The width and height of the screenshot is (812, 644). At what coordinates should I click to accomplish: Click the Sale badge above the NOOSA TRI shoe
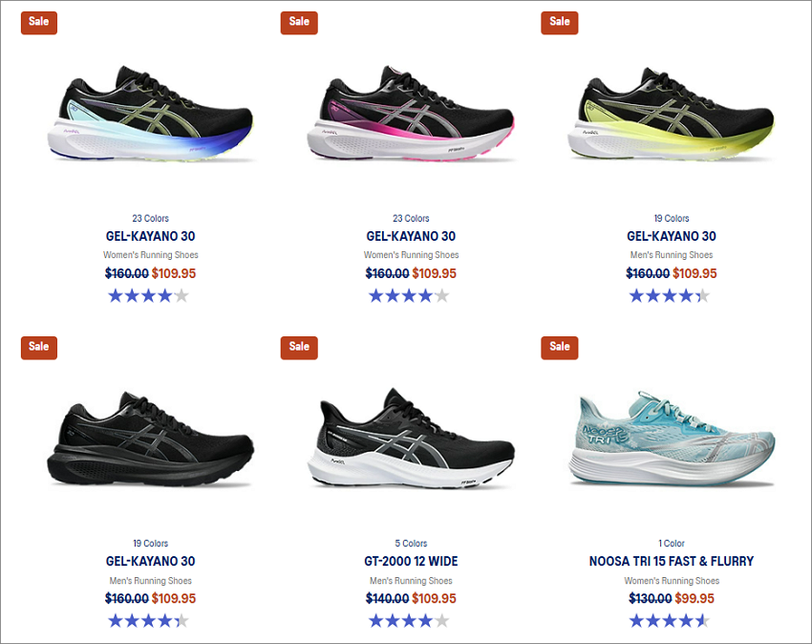coord(559,347)
